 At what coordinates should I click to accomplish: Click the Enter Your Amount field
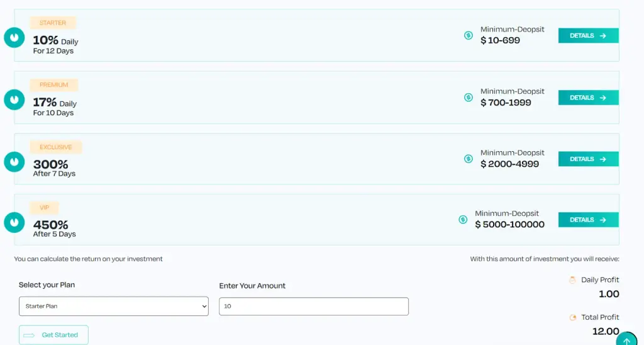314,307
